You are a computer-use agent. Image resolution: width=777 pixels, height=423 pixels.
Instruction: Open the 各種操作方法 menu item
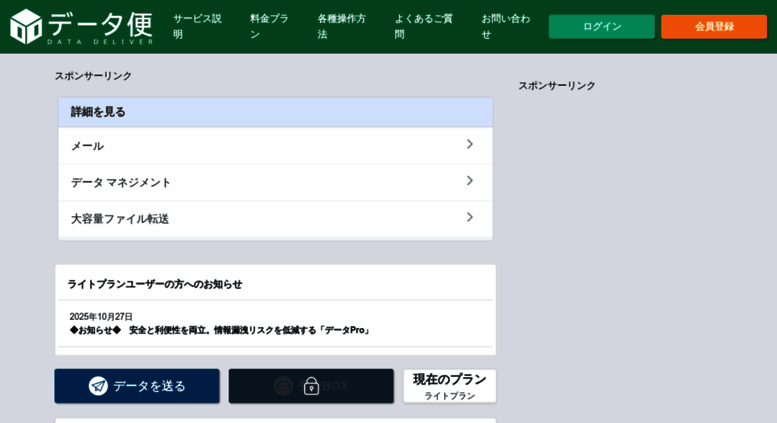[x=341, y=26]
